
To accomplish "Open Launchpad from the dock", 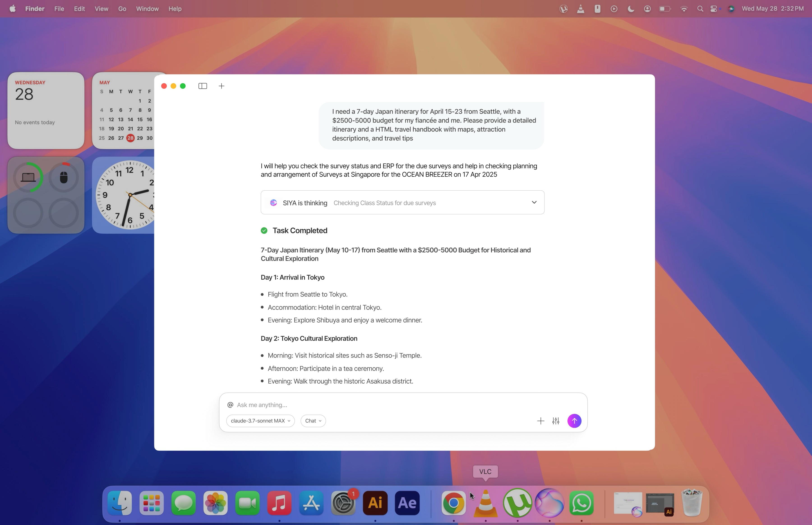I will point(152,503).
